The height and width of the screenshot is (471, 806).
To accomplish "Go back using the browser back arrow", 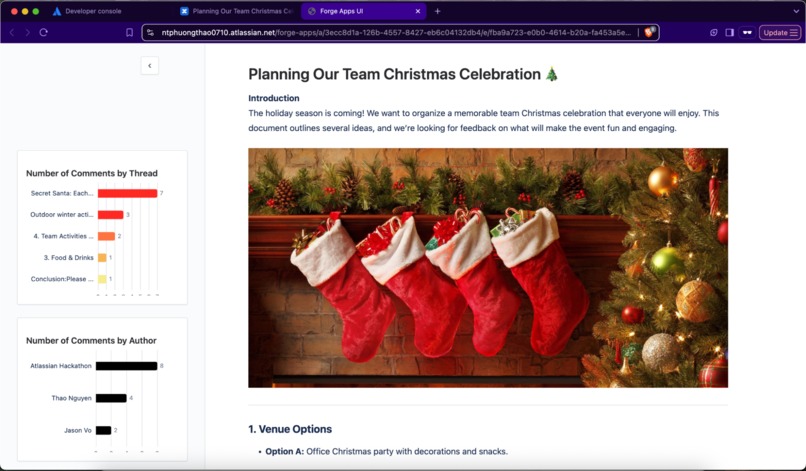I will (x=12, y=32).
